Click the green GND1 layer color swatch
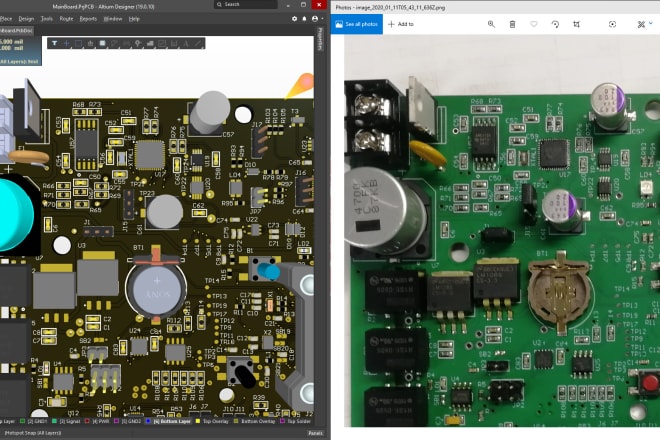660x440 pixels. coord(23,421)
